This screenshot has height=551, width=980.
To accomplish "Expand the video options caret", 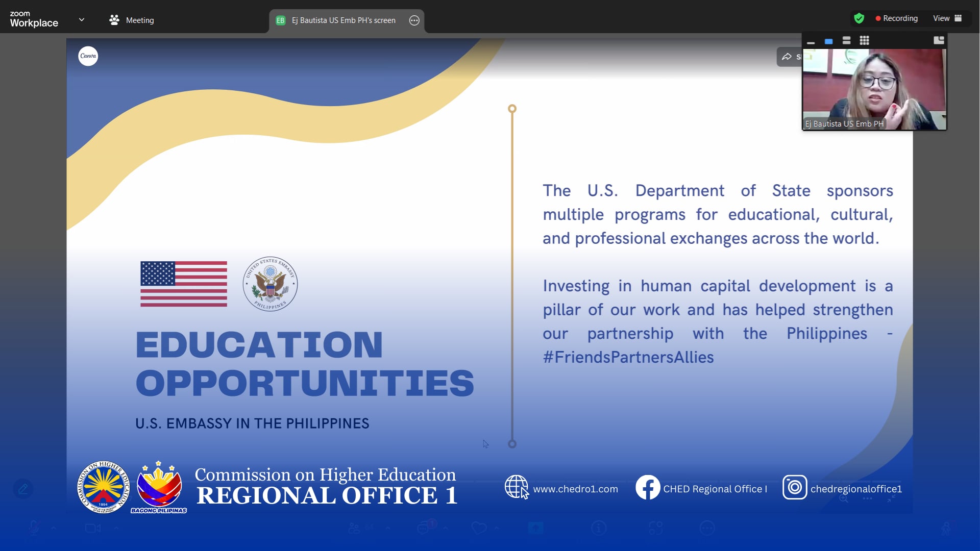I will [x=116, y=528].
